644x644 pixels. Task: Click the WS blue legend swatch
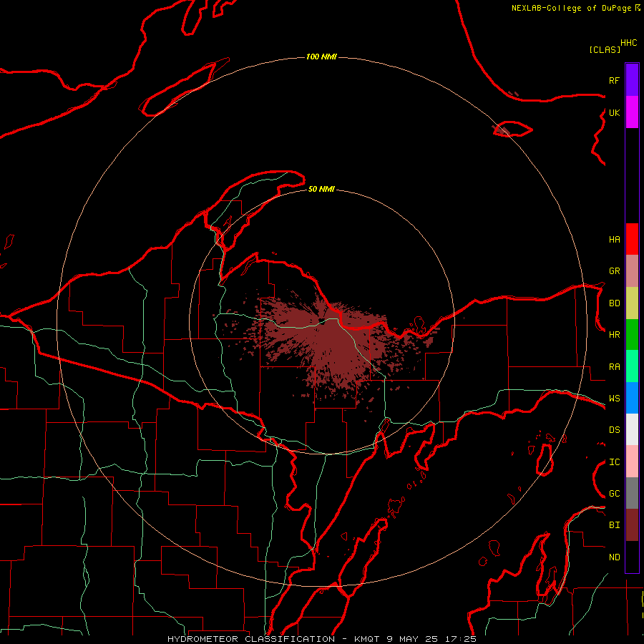point(632,398)
